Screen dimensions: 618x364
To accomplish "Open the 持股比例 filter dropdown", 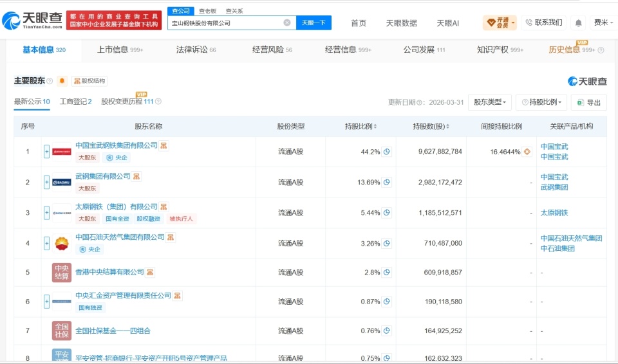I will [x=541, y=102].
